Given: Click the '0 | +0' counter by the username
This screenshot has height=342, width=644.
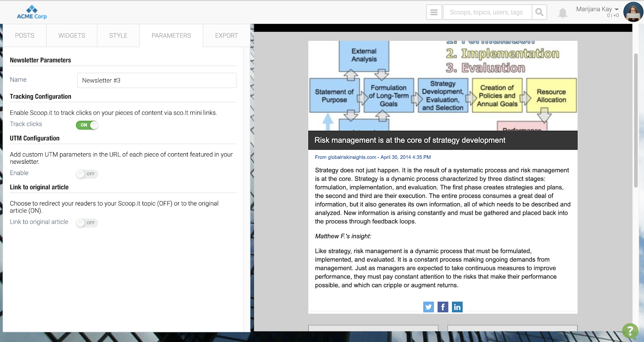Looking at the screenshot, I should [x=613, y=16].
